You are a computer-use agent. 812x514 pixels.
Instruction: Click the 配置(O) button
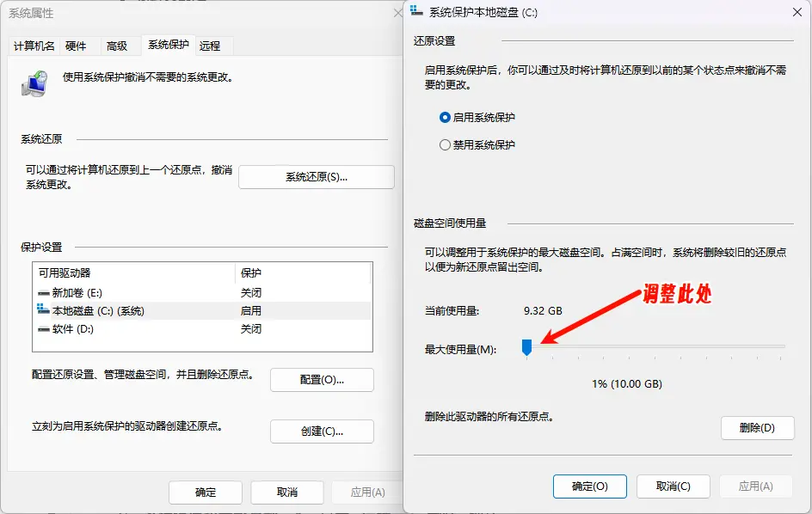click(x=321, y=379)
